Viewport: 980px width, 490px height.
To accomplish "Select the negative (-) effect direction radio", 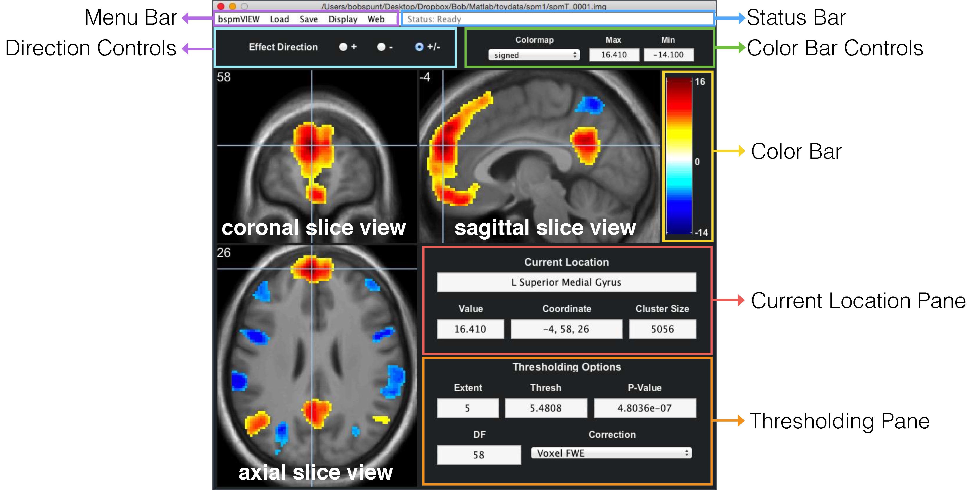I will pos(381,47).
